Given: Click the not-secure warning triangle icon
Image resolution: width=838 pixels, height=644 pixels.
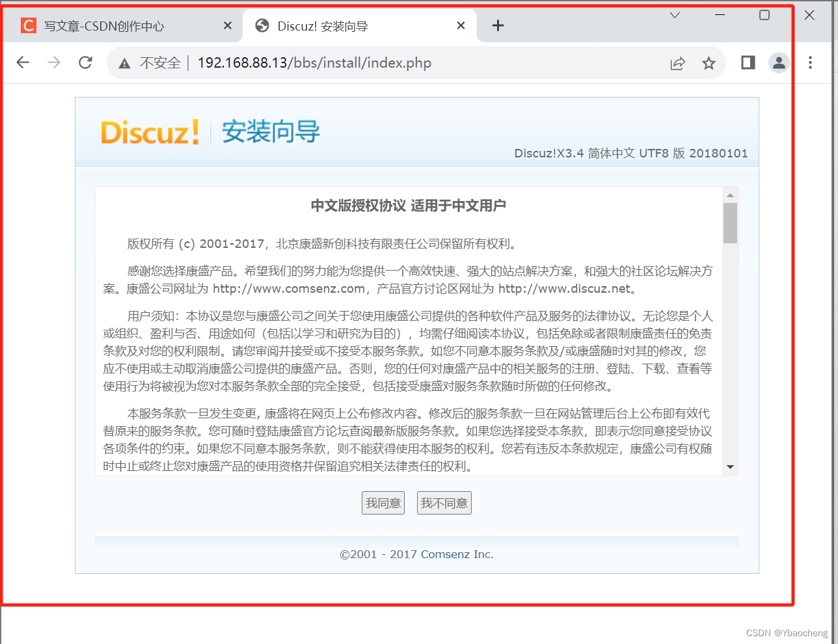Looking at the screenshot, I should [124, 63].
